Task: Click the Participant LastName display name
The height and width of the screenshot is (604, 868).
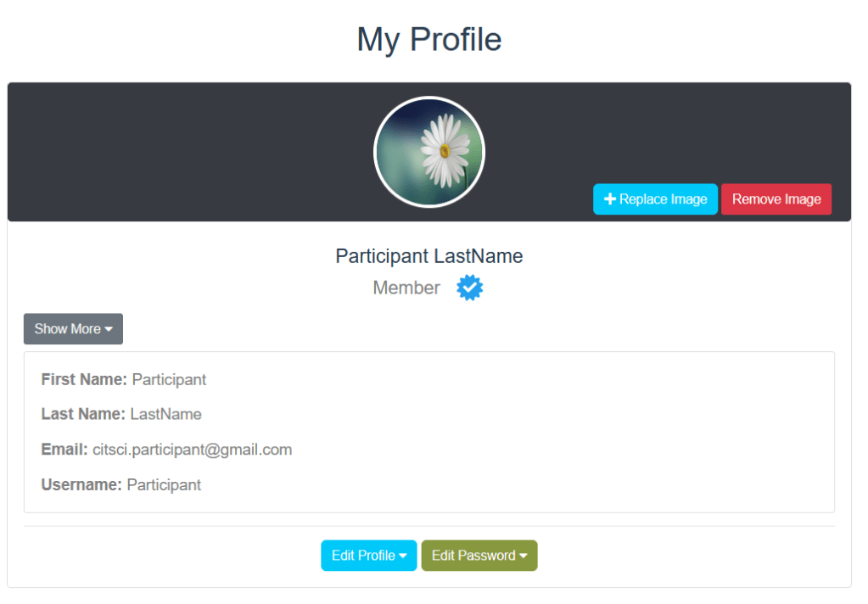Action: coord(429,256)
